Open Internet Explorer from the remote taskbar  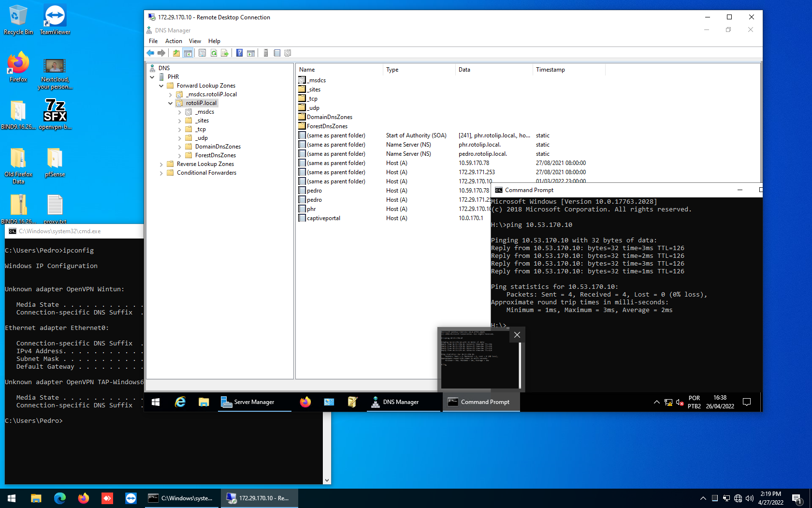pyautogui.click(x=180, y=402)
